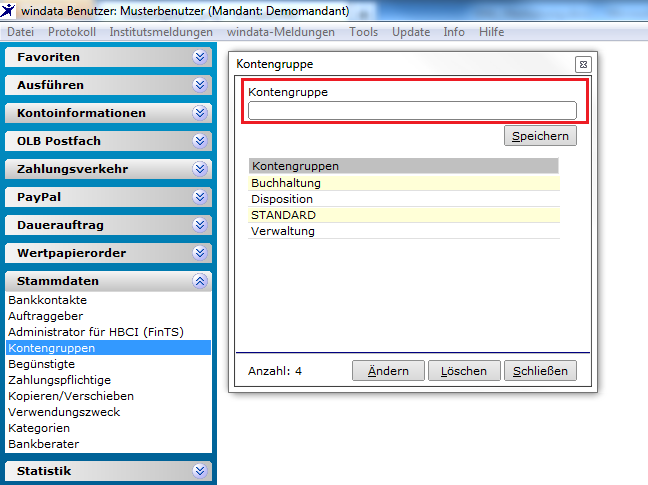The width and height of the screenshot is (648, 485).
Task: Open Administrator für HBCI (FinTS)
Action: [x=108, y=332]
